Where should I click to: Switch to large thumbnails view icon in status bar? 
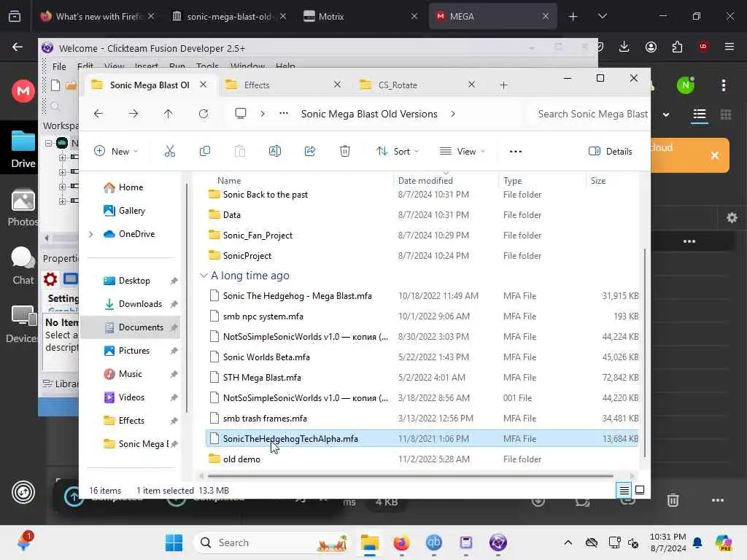pyautogui.click(x=640, y=490)
